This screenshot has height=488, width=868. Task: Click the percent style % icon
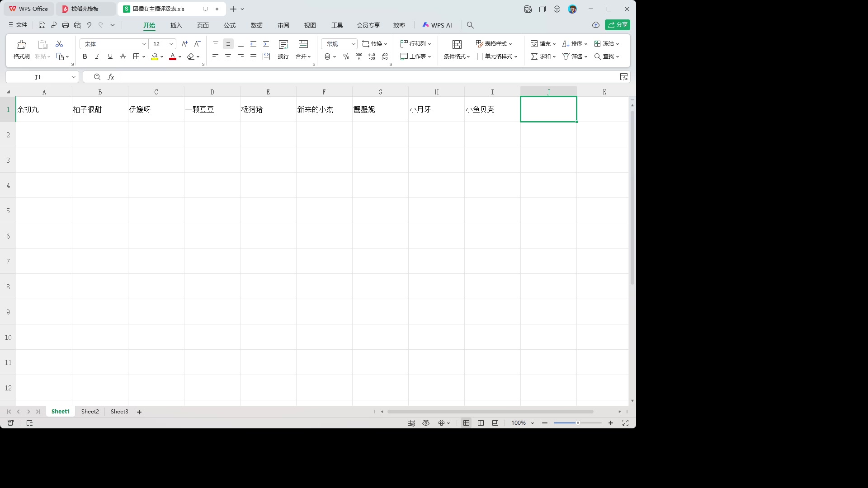coord(346,56)
